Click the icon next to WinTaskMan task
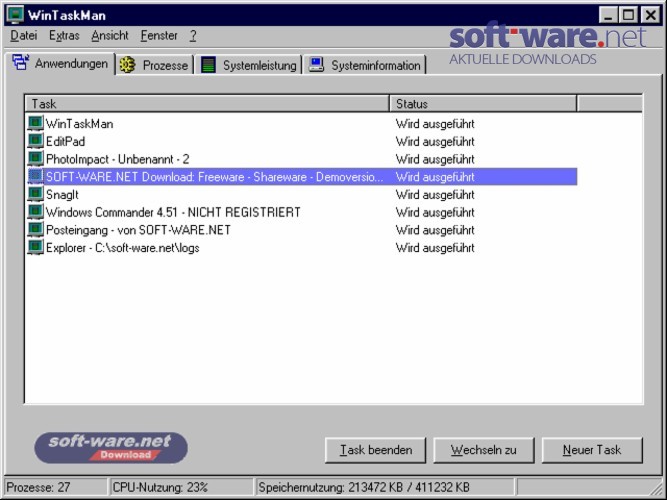 [x=35, y=123]
